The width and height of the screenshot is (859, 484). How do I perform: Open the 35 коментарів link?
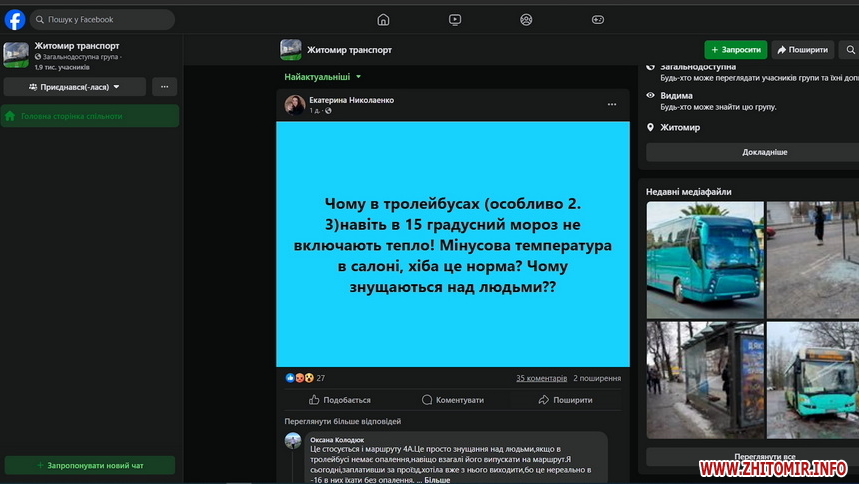coord(541,378)
